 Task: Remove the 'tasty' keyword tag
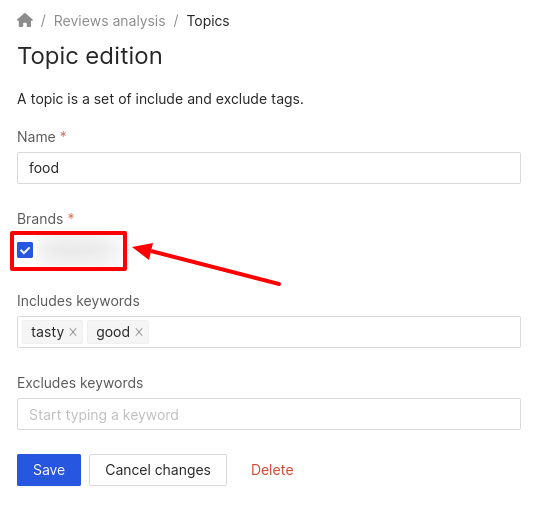click(73, 332)
